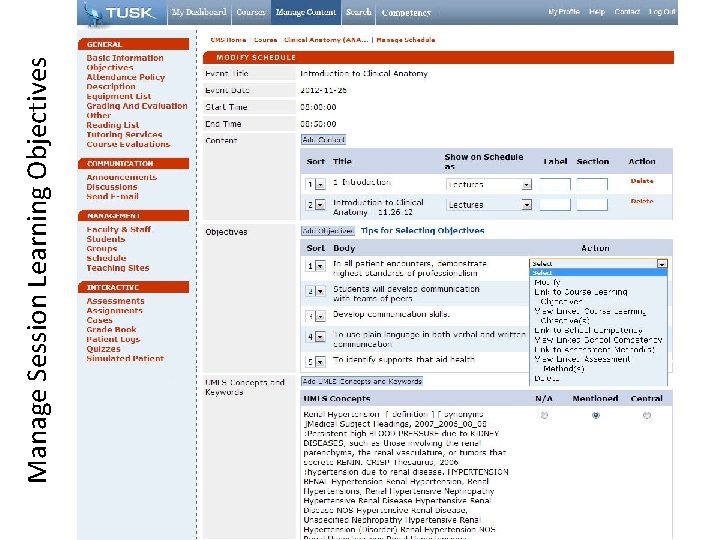Open the Help link
The width and height of the screenshot is (720, 540).
(597, 11)
